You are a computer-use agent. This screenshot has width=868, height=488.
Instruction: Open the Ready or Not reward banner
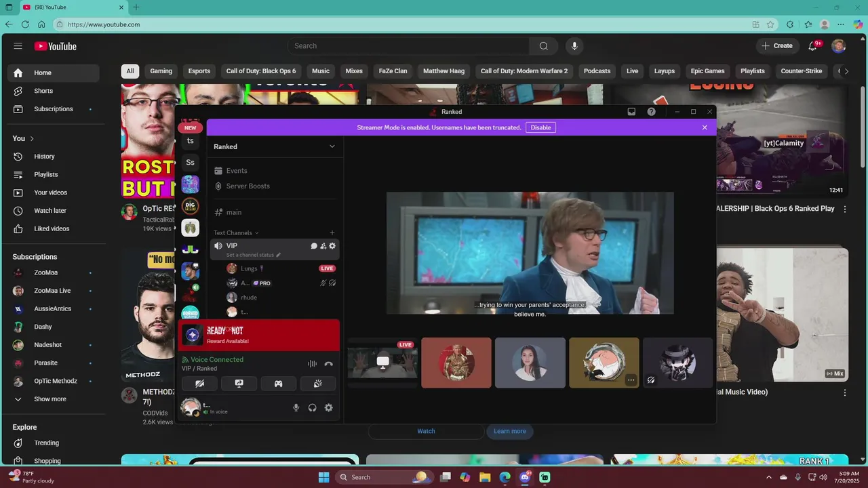tap(259, 335)
